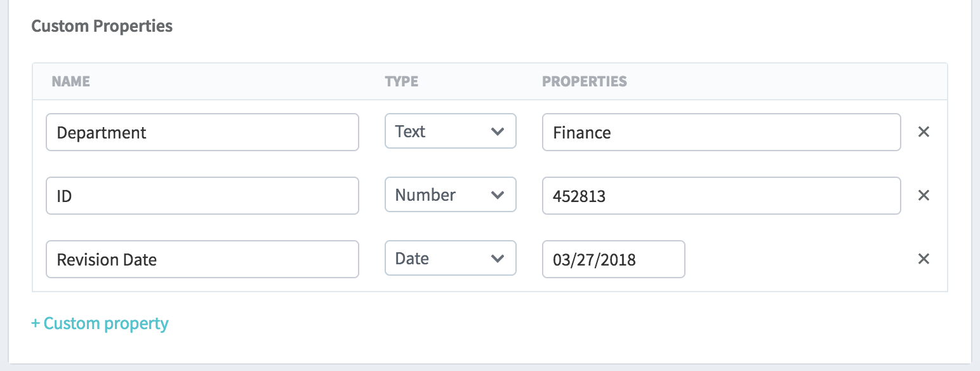Click the Department name field
The height and width of the screenshot is (371, 980).
tap(202, 132)
